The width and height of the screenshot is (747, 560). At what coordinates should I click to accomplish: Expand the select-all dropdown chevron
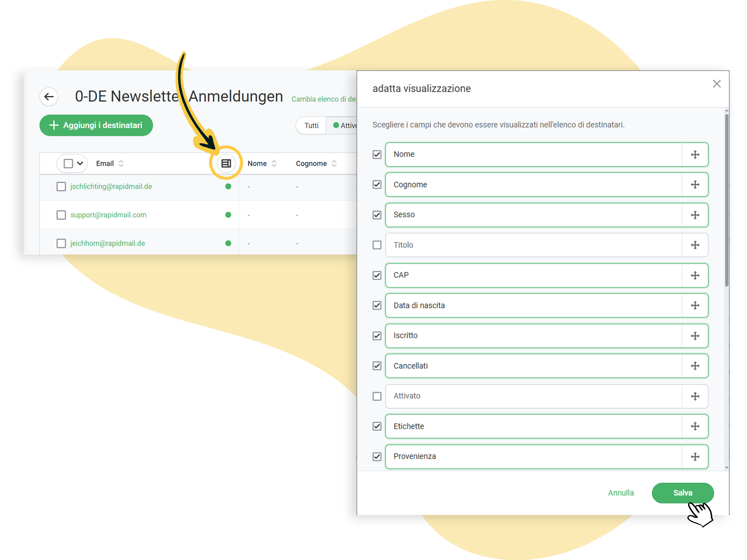[80, 163]
